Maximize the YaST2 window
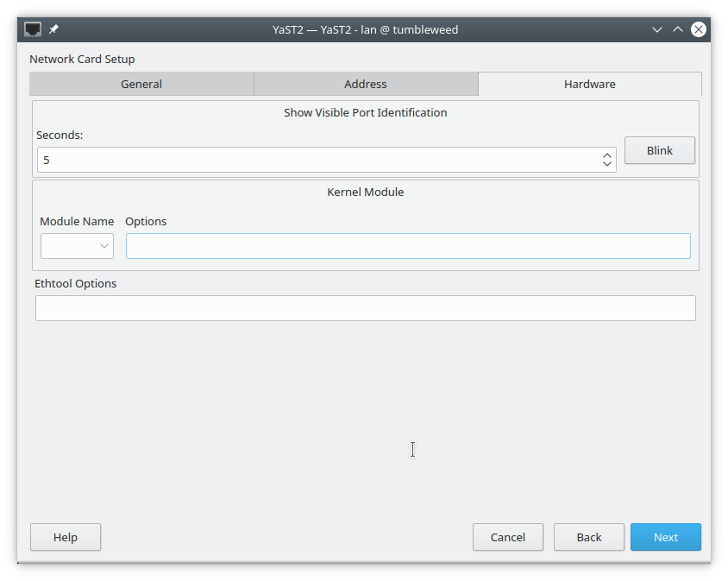The image size is (728, 581). [678, 29]
